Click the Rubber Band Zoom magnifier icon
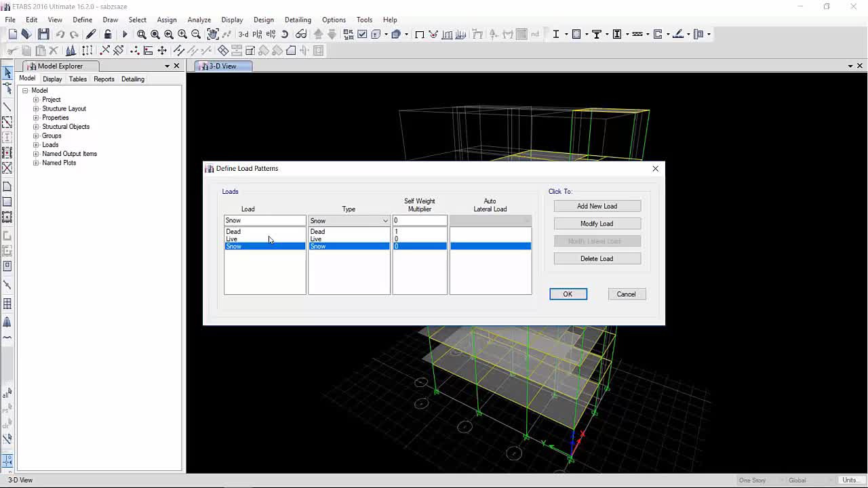The width and height of the screenshot is (868, 488). click(141, 34)
